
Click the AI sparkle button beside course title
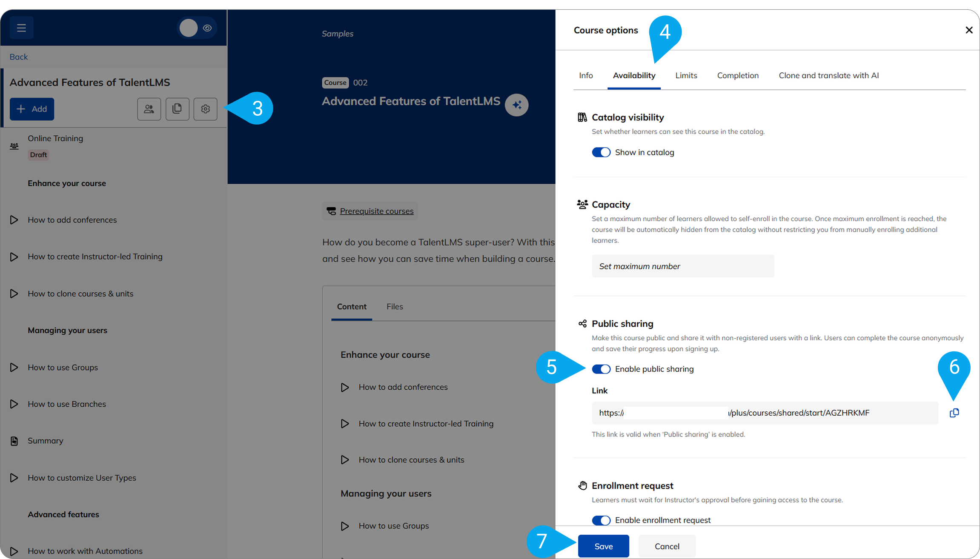[x=517, y=105]
